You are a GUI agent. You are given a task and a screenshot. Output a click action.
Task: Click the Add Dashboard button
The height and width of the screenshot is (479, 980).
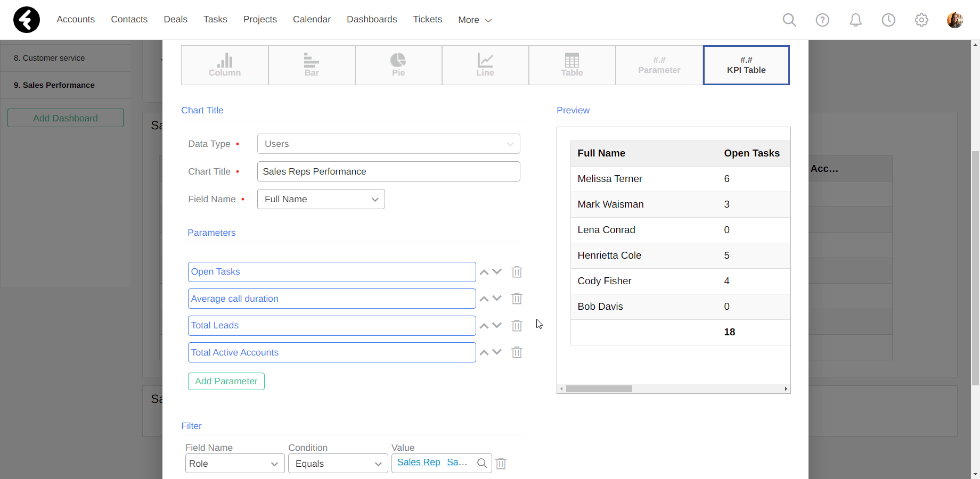click(66, 118)
